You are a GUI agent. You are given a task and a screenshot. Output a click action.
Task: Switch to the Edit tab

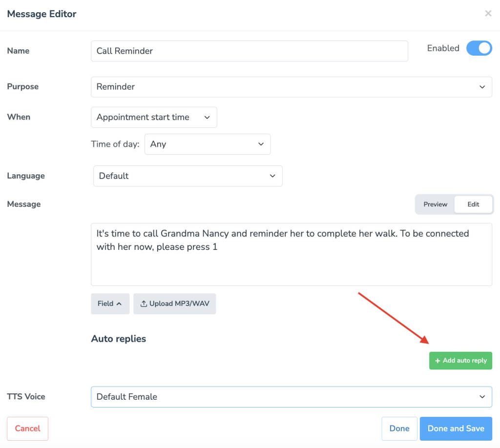(x=473, y=204)
